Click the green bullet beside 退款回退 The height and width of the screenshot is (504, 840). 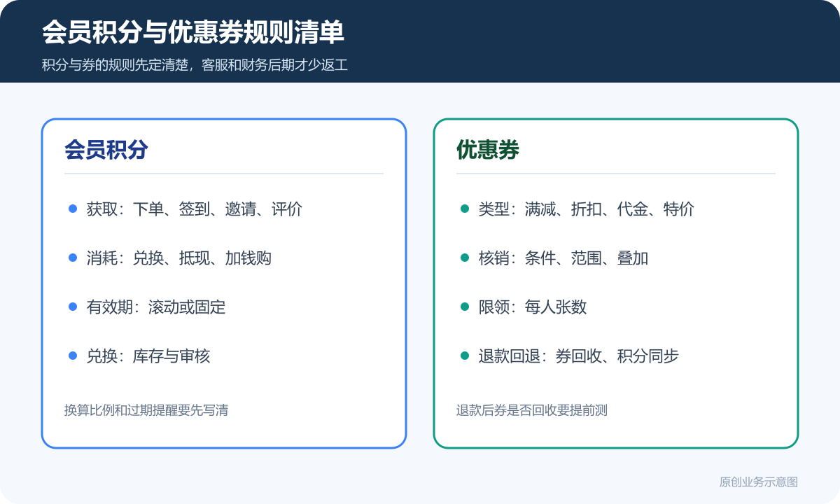(x=465, y=356)
